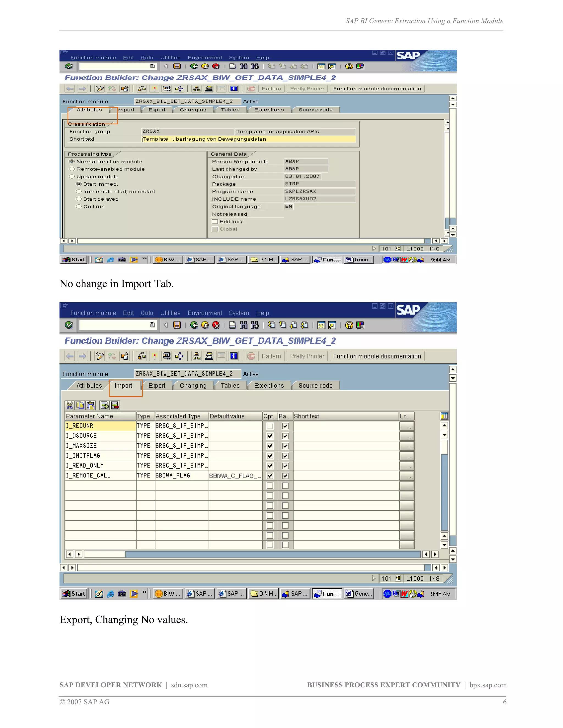Viewport: 563px width, 728px height.
Task: Open Environment menu in lower window
Action: click(205, 313)
